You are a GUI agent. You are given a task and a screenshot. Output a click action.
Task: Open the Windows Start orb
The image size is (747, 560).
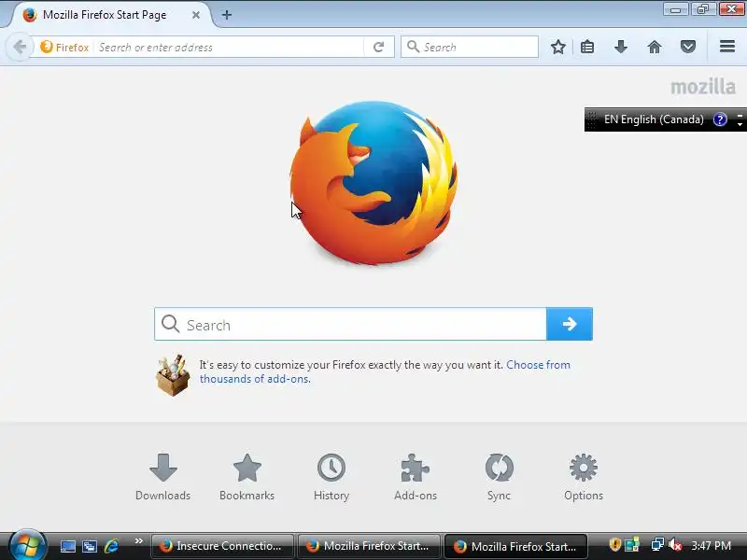point(27,545)
